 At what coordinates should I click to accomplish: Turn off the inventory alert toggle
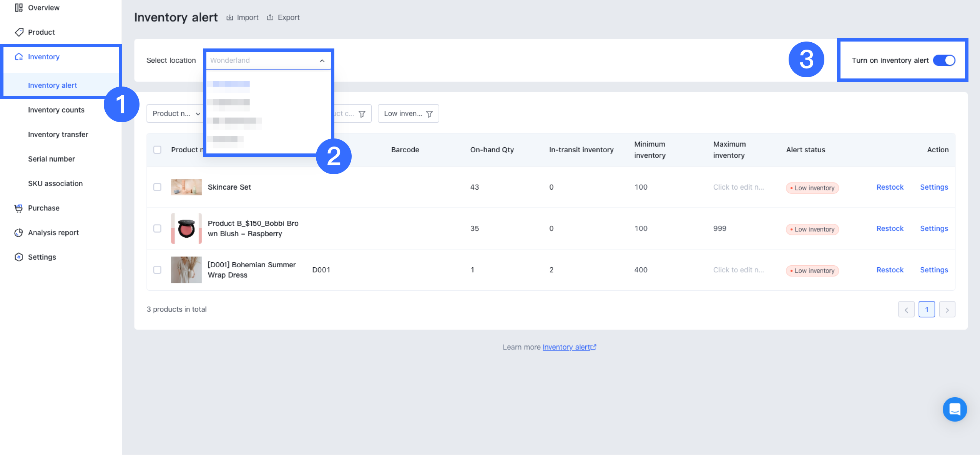click(x=944, y=60)
